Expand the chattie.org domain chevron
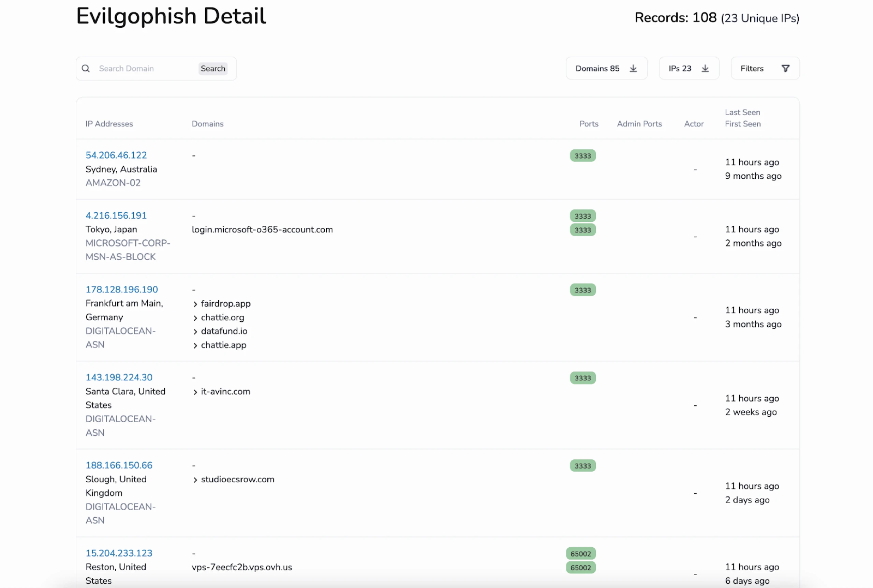Viewport: 873px width, 588px height. click(x=195, y=318)
